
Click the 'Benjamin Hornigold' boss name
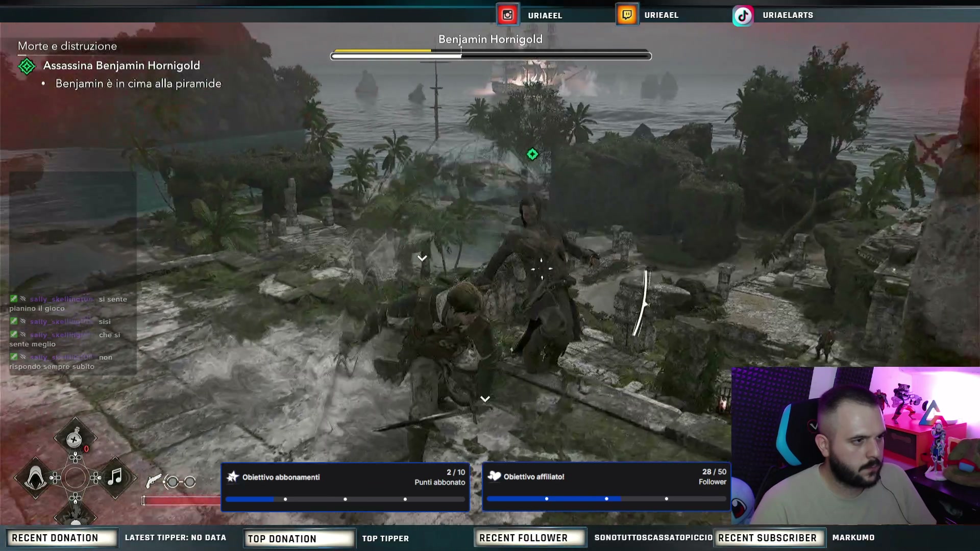[x=491, y=39]
